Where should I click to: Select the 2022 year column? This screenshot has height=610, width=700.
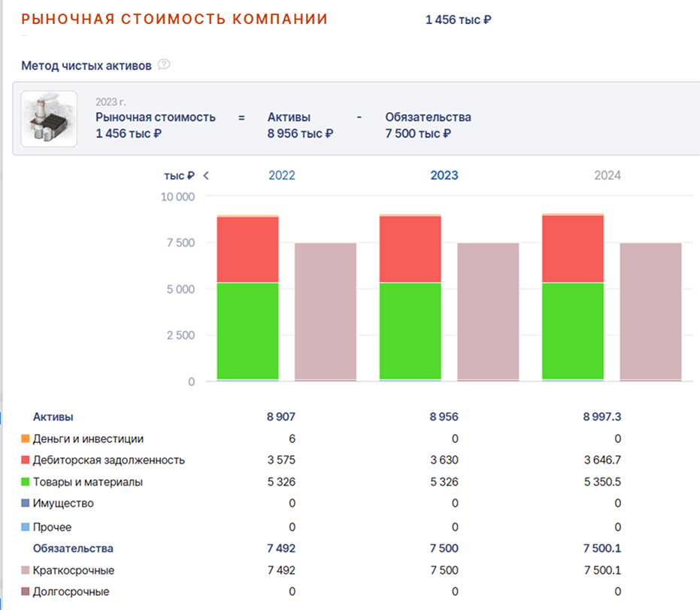282,175
